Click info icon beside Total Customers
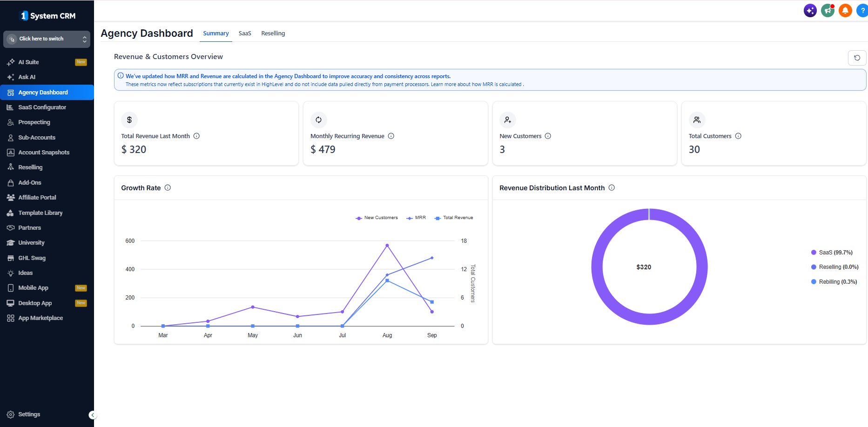Viewport: 868px width, 427px height. click(738, 136)
